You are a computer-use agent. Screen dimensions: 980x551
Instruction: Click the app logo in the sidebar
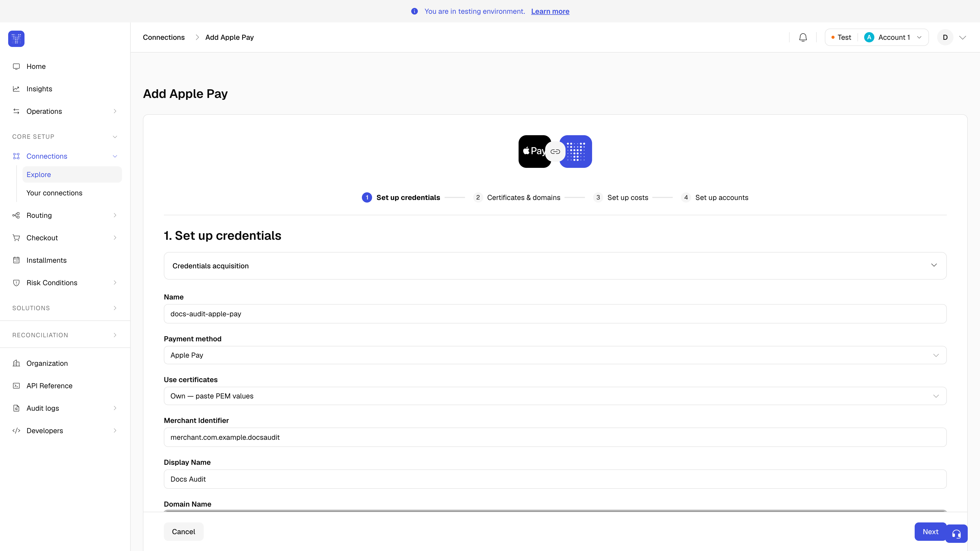(16, 39)
